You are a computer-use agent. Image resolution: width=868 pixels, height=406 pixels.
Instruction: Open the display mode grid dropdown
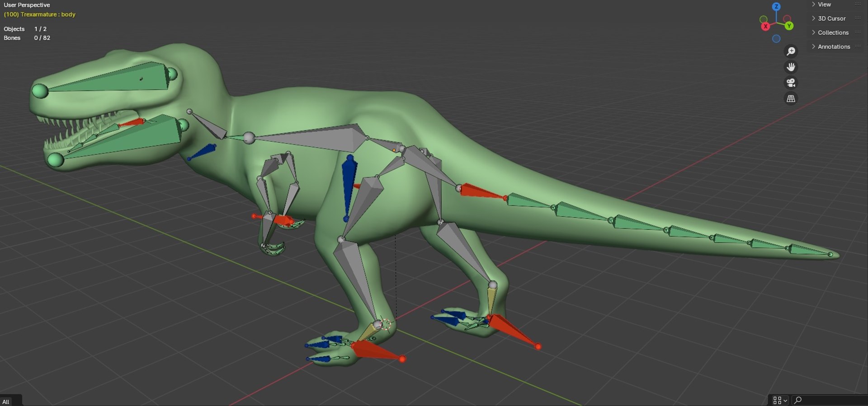[x=780, y=401]
